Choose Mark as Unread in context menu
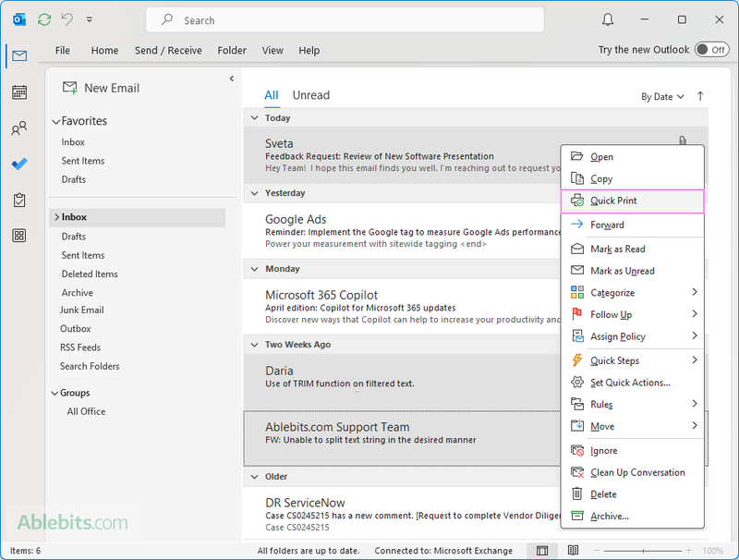 pos(633,271)
